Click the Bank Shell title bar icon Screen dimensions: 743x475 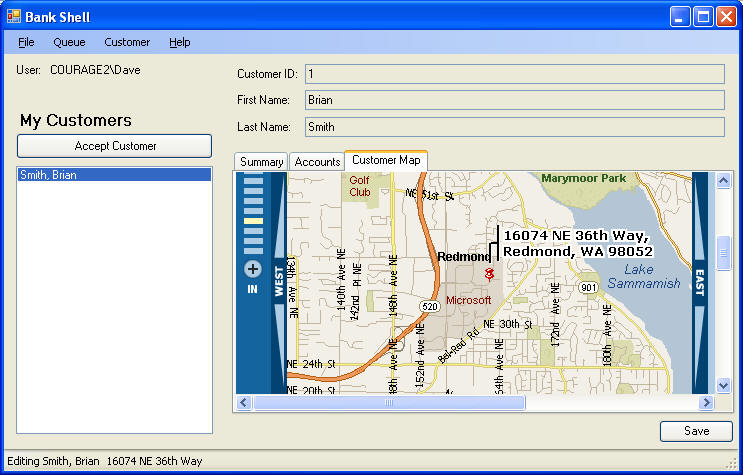click(13, 16)
